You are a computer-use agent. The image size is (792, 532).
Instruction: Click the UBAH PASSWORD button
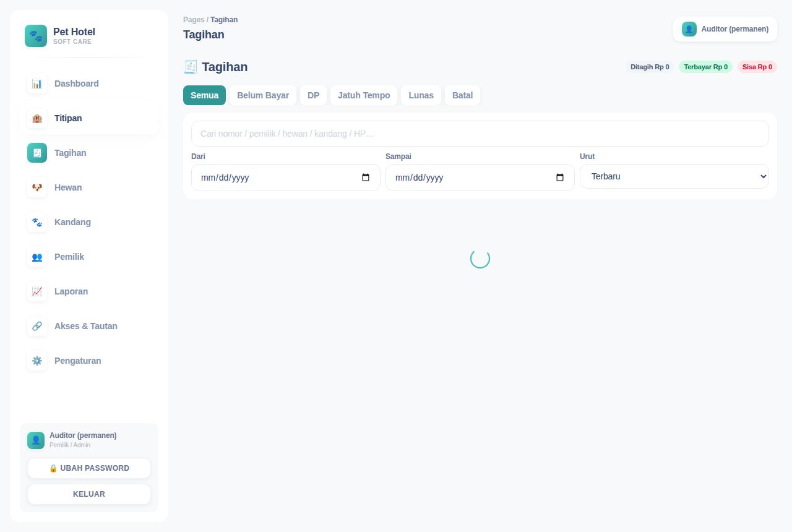click(89, 468)
